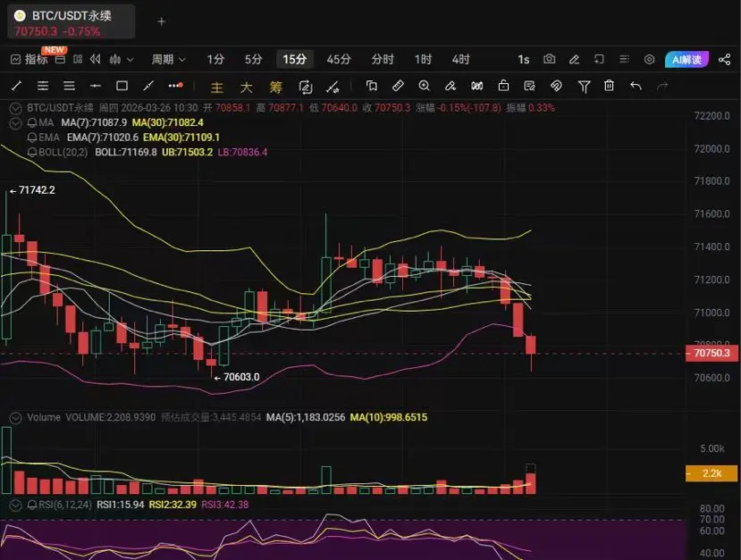Switch to the 5分 timeframe
This screenshot has width=741, height=560.
pyautogui.click(x=253, y=60)
